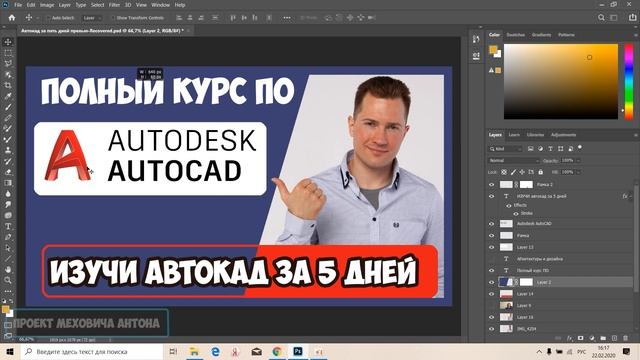Open the Opacity value dropdown arrow
The height and width of the screenshot is (360, 640).
578,160
